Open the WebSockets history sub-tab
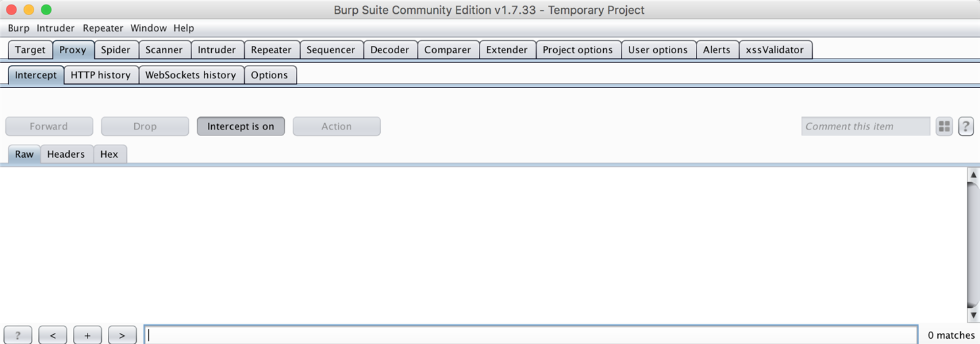The image size is (980, 344). tap(191, 75)
